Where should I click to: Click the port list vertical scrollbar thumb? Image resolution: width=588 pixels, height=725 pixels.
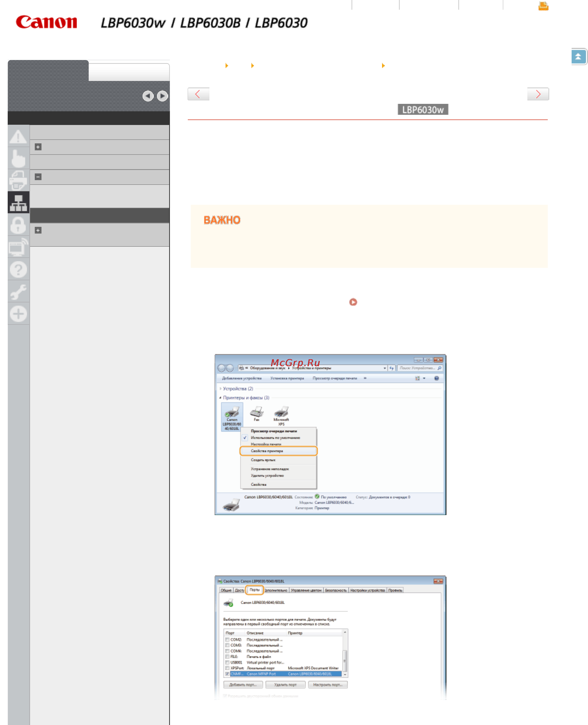[x=345, y=661]
